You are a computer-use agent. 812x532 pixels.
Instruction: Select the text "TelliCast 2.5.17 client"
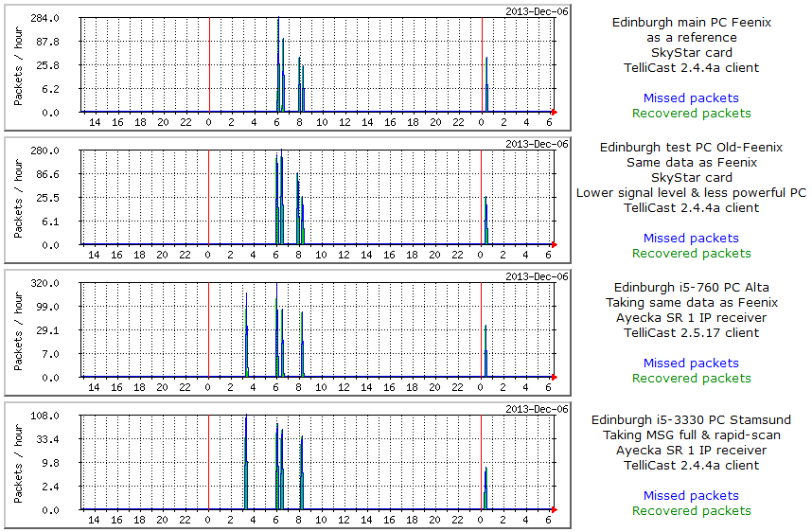(692, 332)
